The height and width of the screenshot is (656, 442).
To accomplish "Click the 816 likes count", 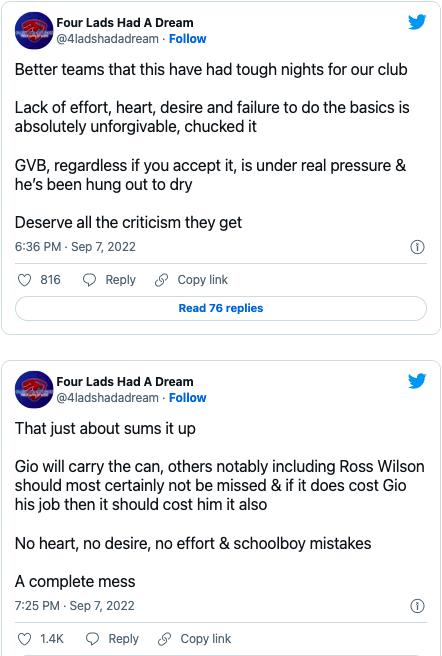I will 50,280.
